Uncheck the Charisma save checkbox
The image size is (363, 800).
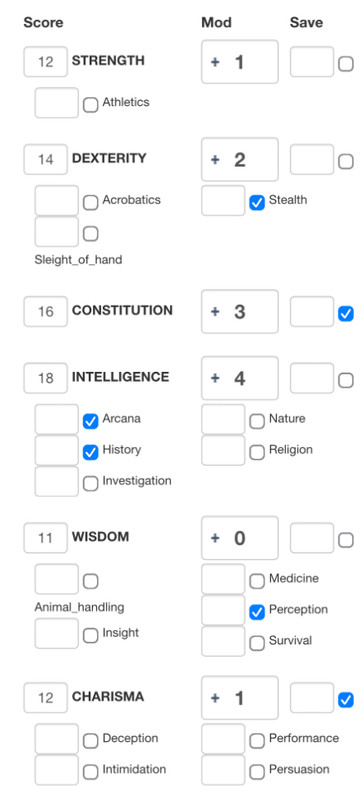(346, 700)
